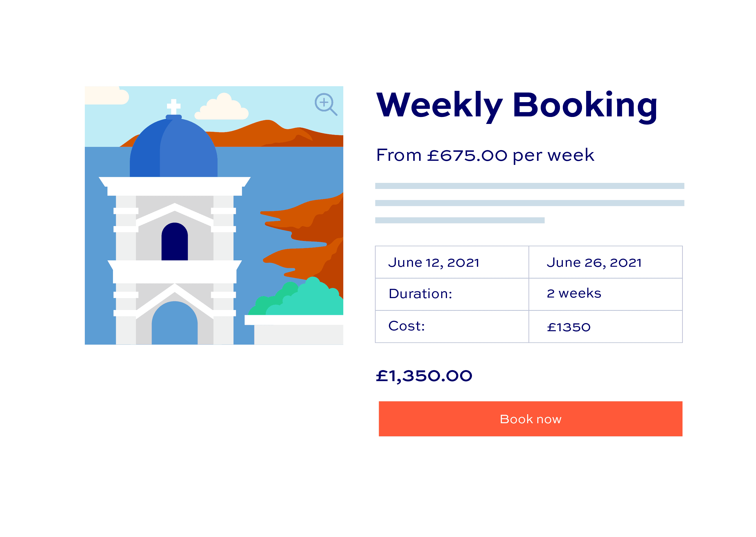756x537 pixels.
Task: Open the Santorini church product image
Action: point(214,215)
